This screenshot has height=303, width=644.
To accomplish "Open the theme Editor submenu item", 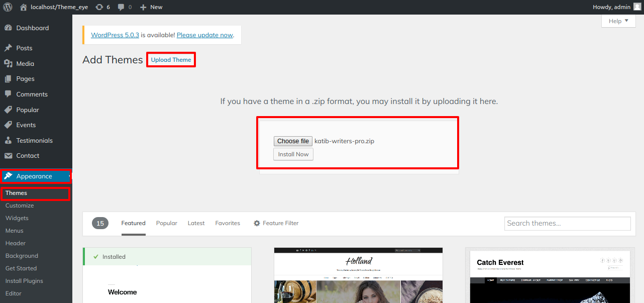I will pyautogui.click(x=14, y=293).
